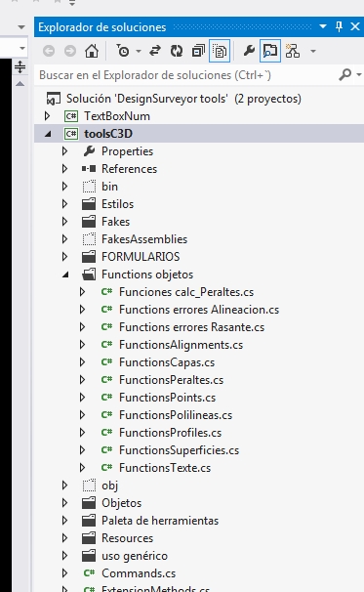Select the toolsC3D project
The height and width of the screenshot is (592, 364).
108,134
